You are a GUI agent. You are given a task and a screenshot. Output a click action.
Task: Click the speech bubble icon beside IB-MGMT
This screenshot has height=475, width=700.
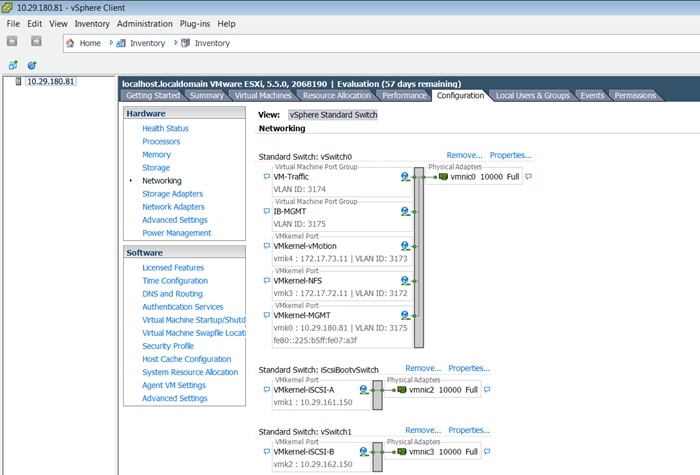267,211
